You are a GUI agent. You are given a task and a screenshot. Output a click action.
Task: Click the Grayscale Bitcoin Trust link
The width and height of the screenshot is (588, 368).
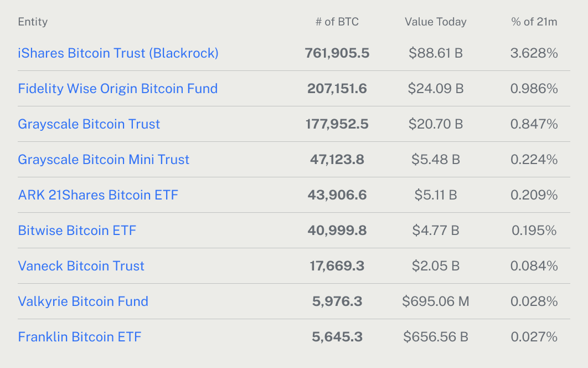89,124
